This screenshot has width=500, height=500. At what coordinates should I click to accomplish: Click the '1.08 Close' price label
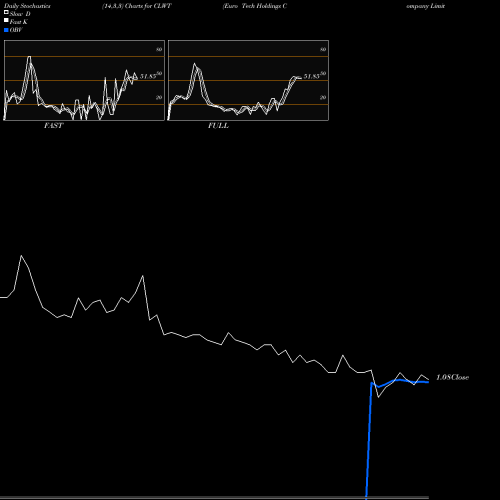[452, 377]
